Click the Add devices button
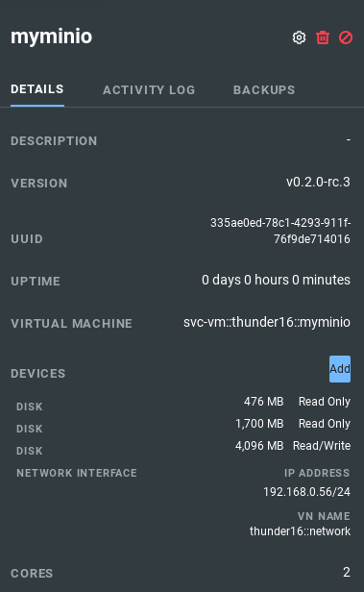 [x=340, y=369]
